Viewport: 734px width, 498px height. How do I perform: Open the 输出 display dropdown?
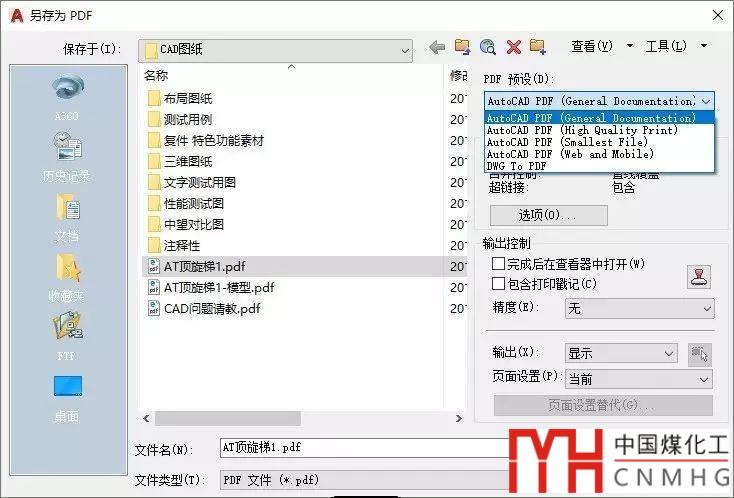coord(621,353)
